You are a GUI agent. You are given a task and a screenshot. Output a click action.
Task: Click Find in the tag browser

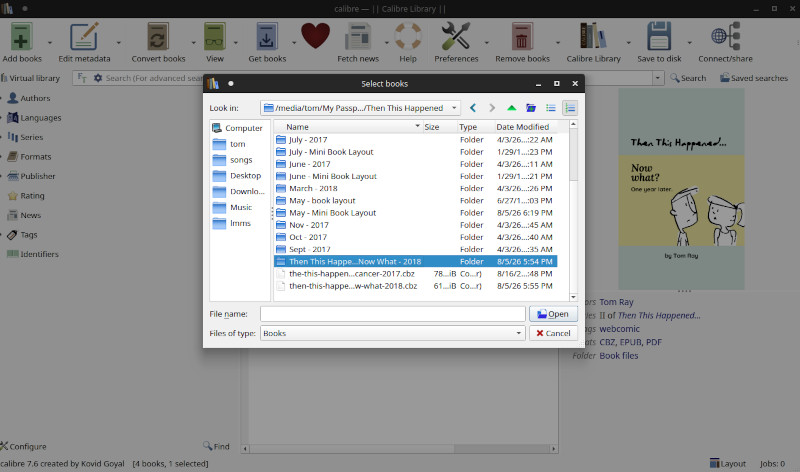216,446
